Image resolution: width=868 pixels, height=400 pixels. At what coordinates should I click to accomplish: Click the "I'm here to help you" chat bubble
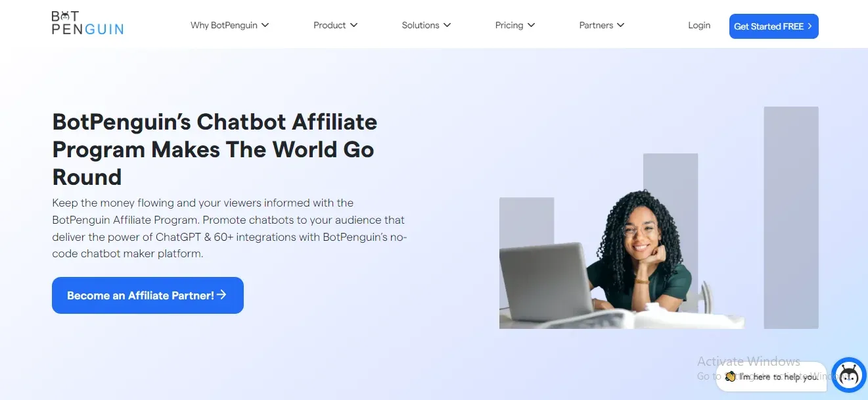[x=771, y=377]
